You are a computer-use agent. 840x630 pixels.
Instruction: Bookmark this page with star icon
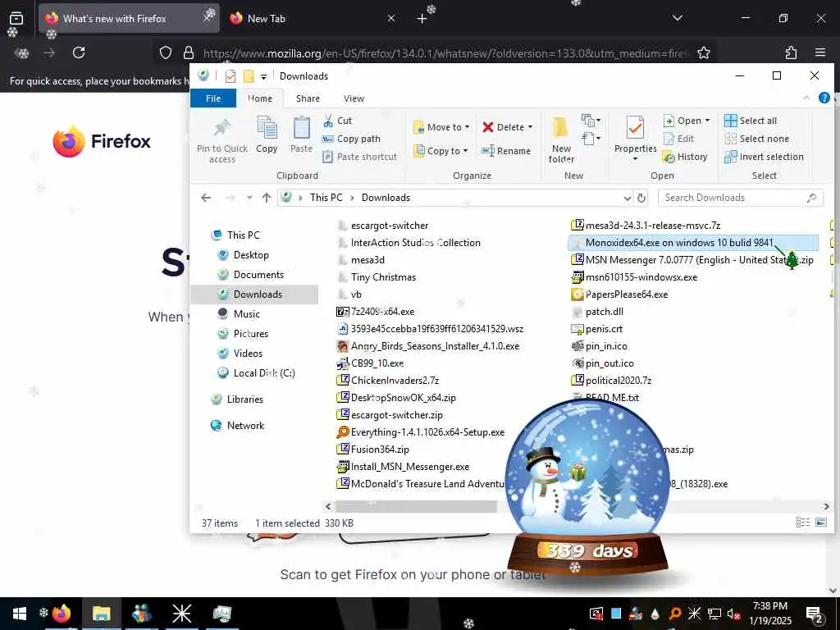(x=703, y=52)
